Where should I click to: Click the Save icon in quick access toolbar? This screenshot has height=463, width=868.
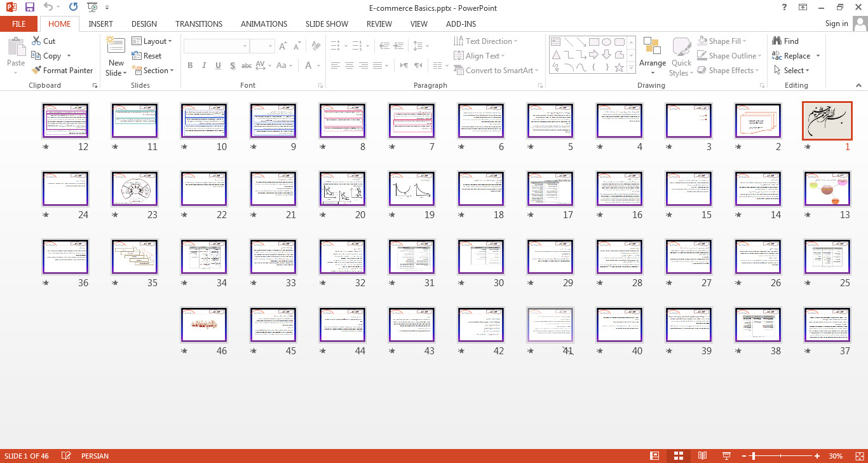pos(30,8)
